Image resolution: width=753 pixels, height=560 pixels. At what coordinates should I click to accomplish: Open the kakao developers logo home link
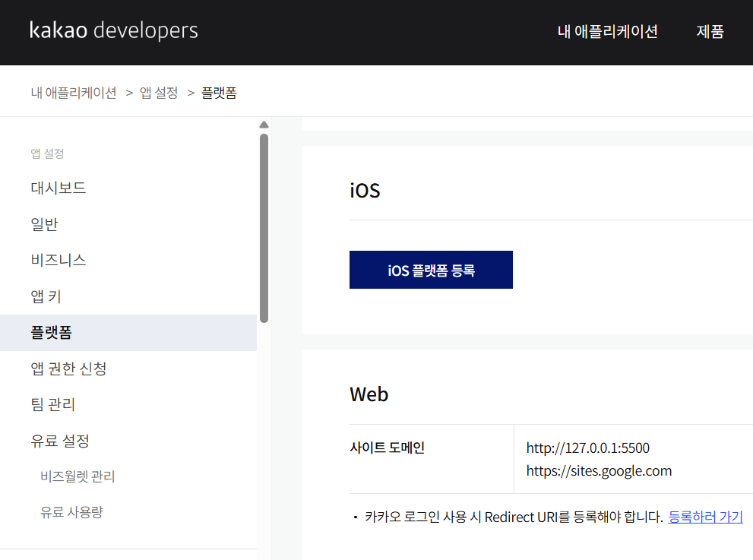(114, 30)
